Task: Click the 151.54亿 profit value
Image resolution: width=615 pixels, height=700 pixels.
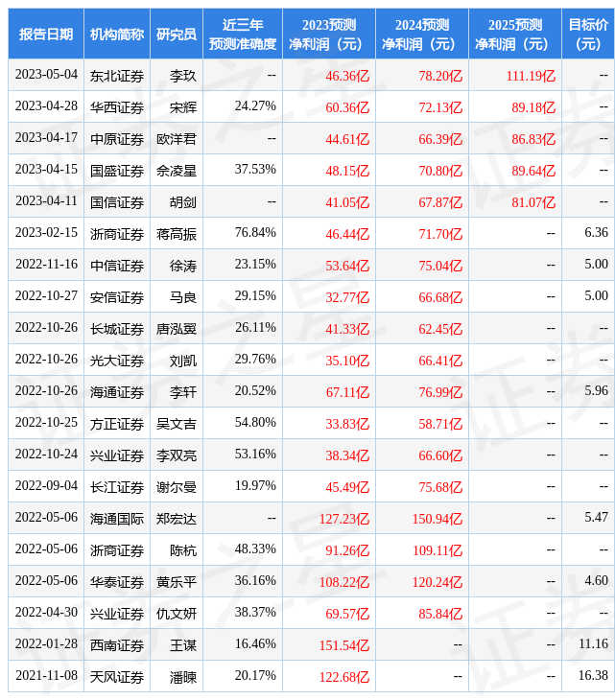Action: tap(344, 646)
